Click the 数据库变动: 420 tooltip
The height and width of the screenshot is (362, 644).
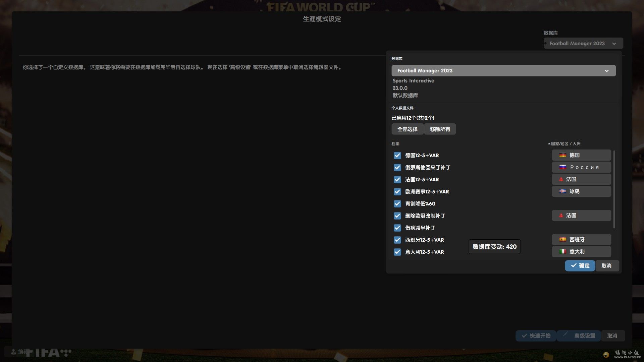click(494, 247)
